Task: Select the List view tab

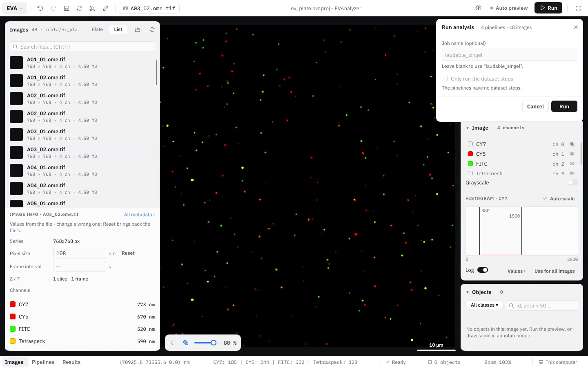Action: [x=118, y=29]
